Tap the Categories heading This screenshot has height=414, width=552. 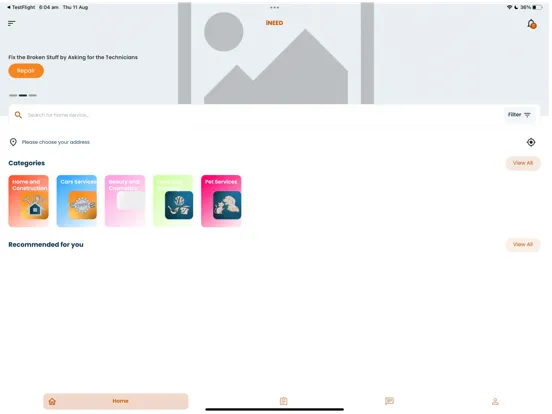[x=27, y=163]
